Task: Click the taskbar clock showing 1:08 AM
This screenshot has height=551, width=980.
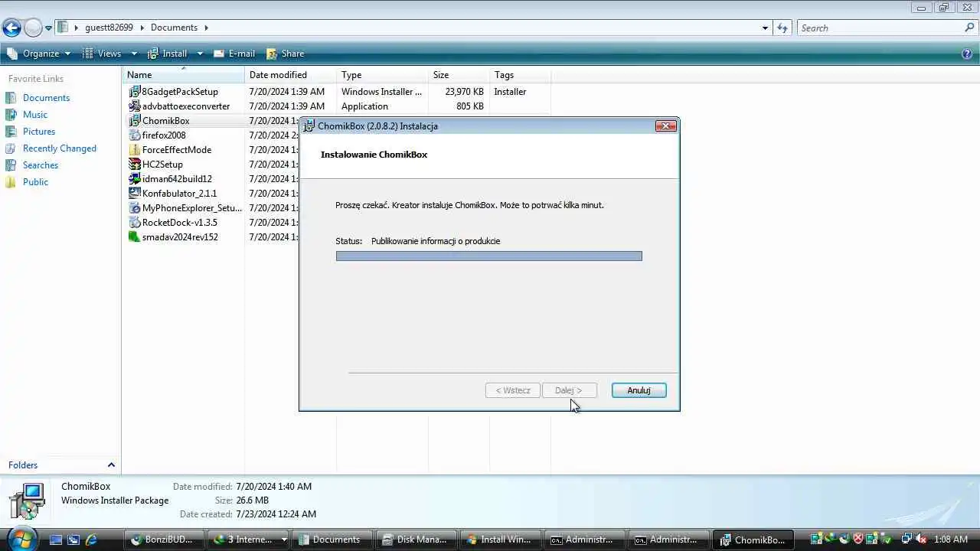Action: click(951, 540)
